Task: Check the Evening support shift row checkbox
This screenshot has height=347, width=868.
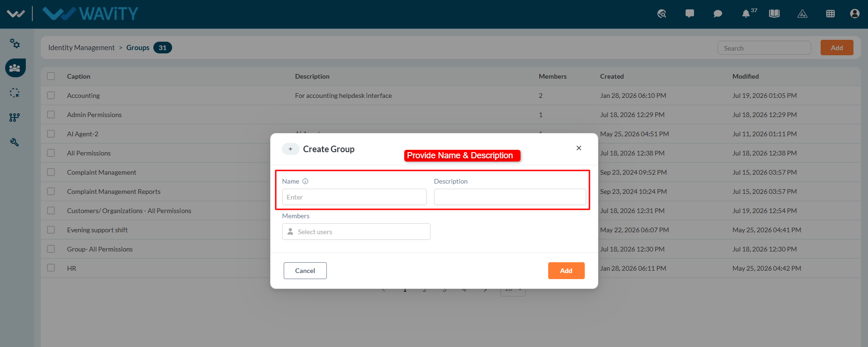Action: [51, 230]
